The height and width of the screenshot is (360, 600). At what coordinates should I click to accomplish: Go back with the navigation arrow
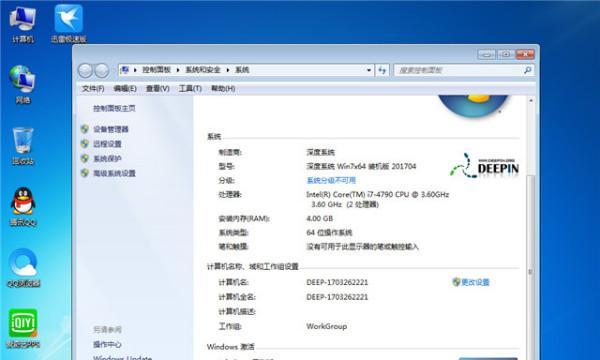(x=85, y=70)
